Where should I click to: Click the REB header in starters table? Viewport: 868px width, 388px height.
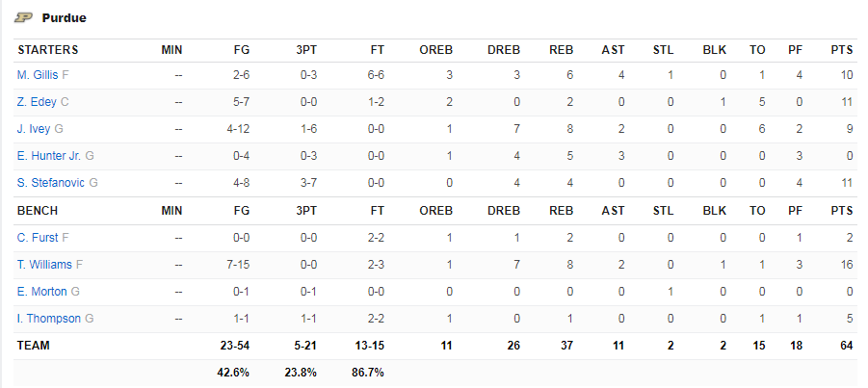[x=562, y=50]
